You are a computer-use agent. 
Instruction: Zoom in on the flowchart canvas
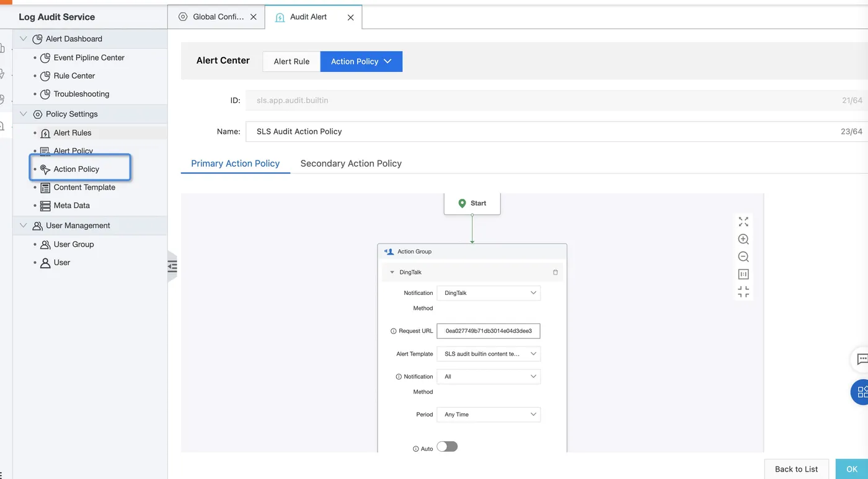coord(743,239)
